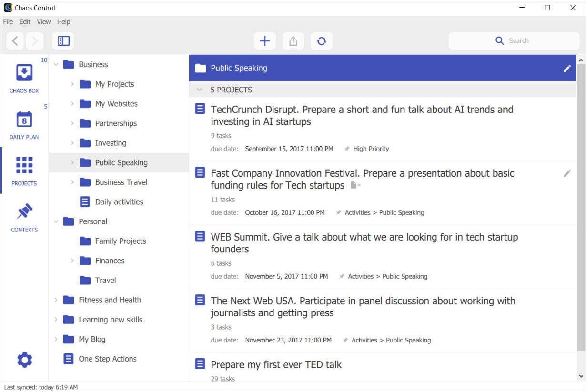The image size is (586, 392).
Task: Click the Family Projects folder icon
Action: point(85,241)
